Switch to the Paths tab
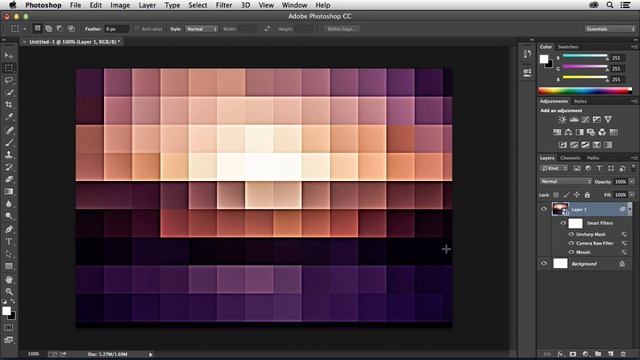The width and height of the screenshot is (640, 360). 593,158
